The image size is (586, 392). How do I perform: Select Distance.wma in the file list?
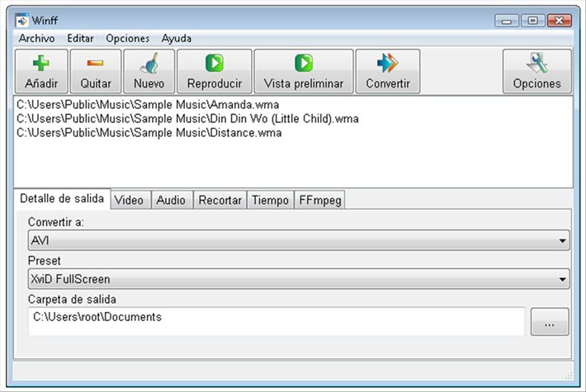click(x=149, y=133)
